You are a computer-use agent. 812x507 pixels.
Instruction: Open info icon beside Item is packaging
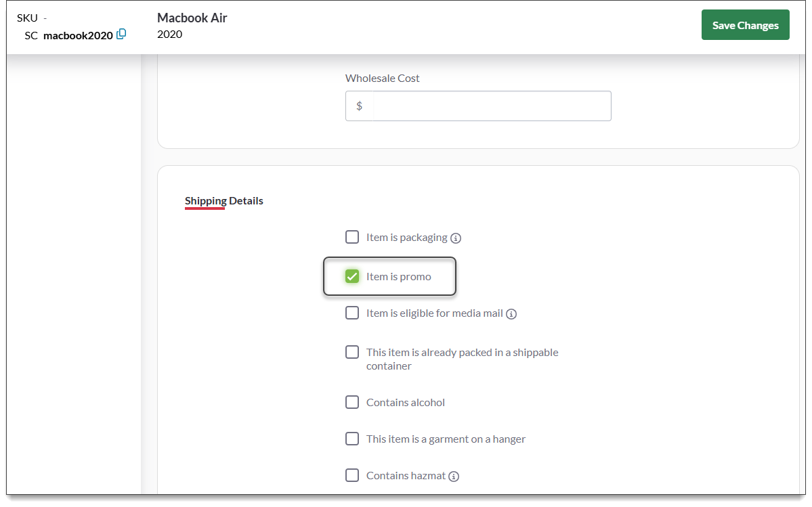coord(456,238)
